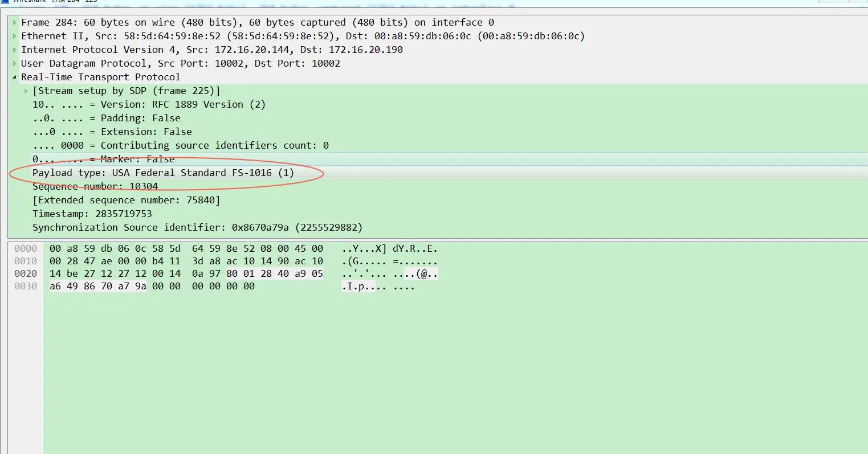Screen dimensions: 868x454
Task: Select Contributing source identifiers count row
Action: click(x=180, y=145)
